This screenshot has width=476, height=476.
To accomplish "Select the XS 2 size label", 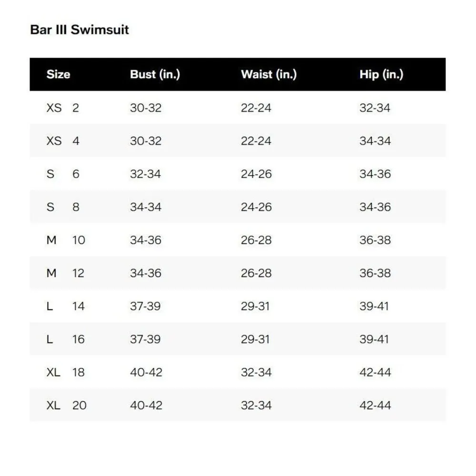I will [x=63, y=108].
